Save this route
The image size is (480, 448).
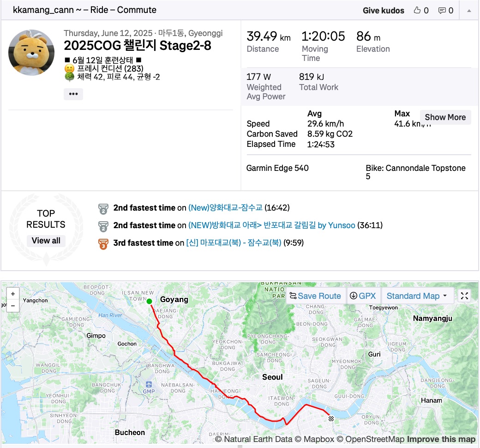click(x=315, y=296)
